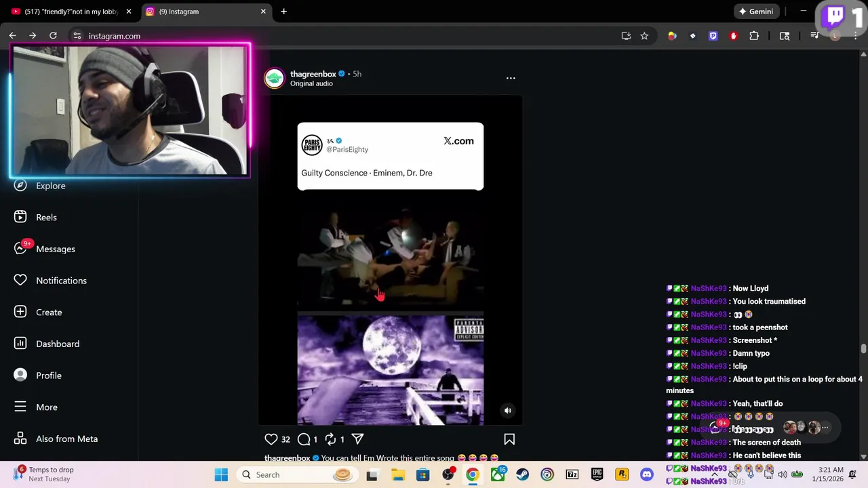This screenshot has height=488, width=868.
Task: Click chat message "took a peenshot"
Action: (759, 327)
